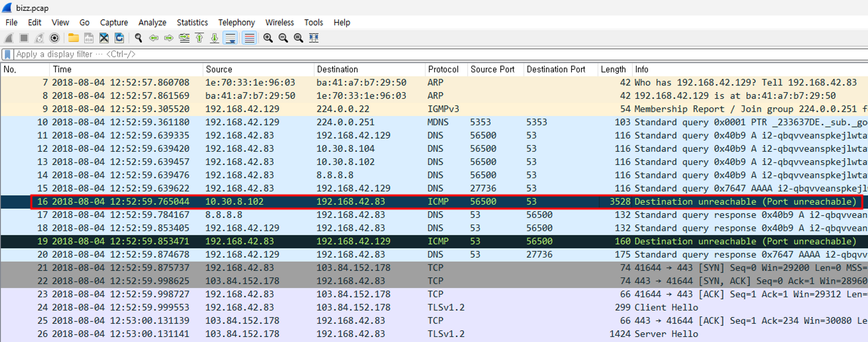
Task: Select packet 21 TCP SYN row
Action: pos(434,268)
